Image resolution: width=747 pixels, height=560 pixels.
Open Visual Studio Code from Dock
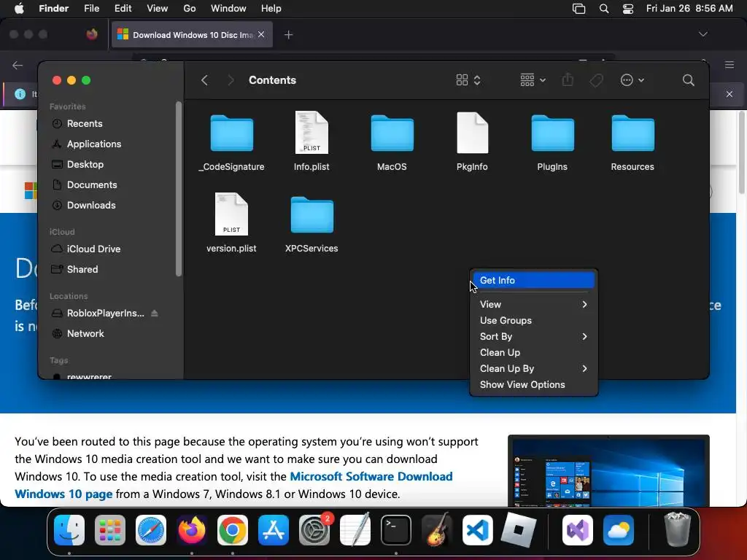pyautogui.click(x=478, y=530)
